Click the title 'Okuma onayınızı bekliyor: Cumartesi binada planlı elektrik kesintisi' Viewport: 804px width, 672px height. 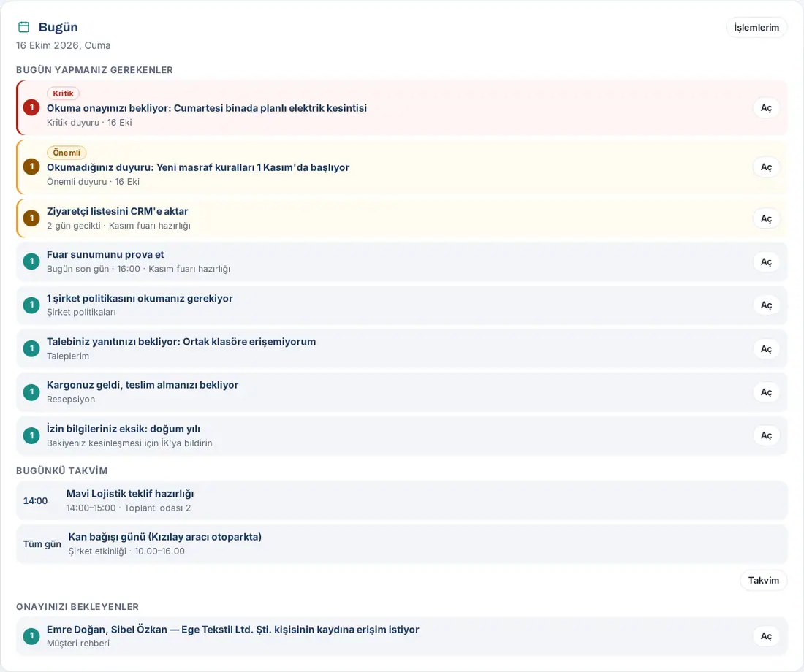click(207, 108)
